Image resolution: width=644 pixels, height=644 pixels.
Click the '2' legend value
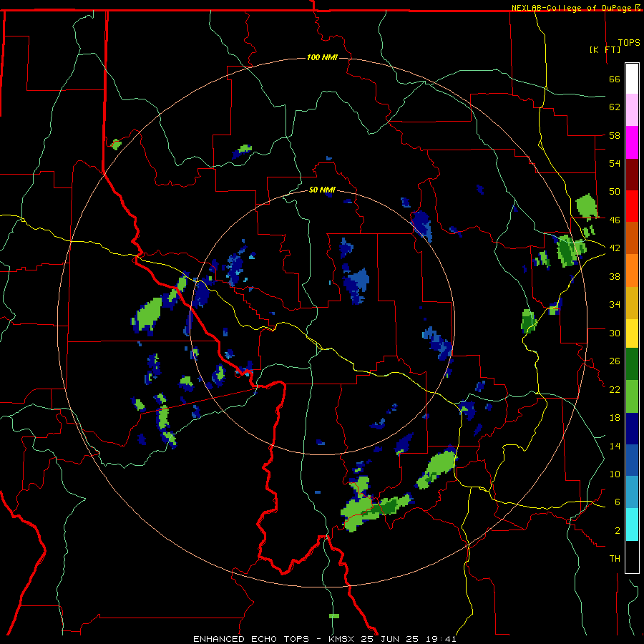[618, 531]
